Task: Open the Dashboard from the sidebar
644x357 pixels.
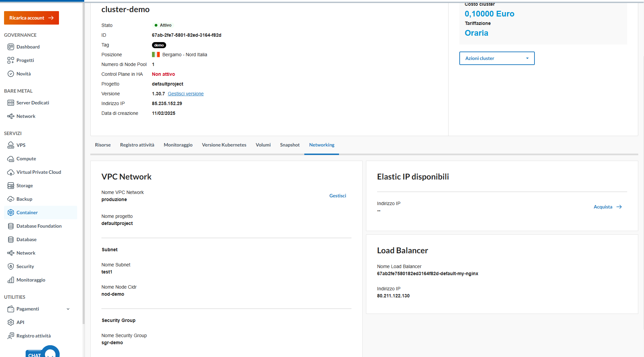Action: [x=28, y=47]
